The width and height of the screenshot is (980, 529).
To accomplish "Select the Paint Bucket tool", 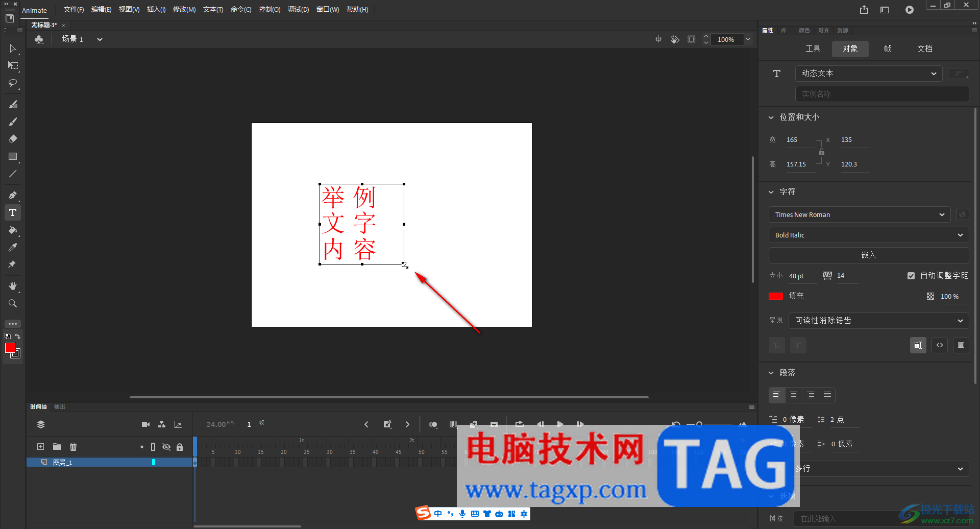I will click(13, 230).
